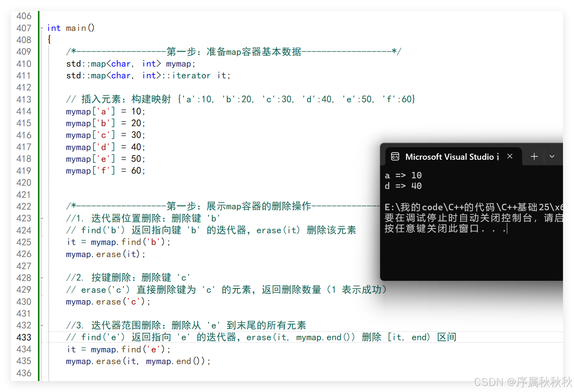Click the line mymap['b'] = 20;
The image size is (574, 392).
click(x=105, y=123)
